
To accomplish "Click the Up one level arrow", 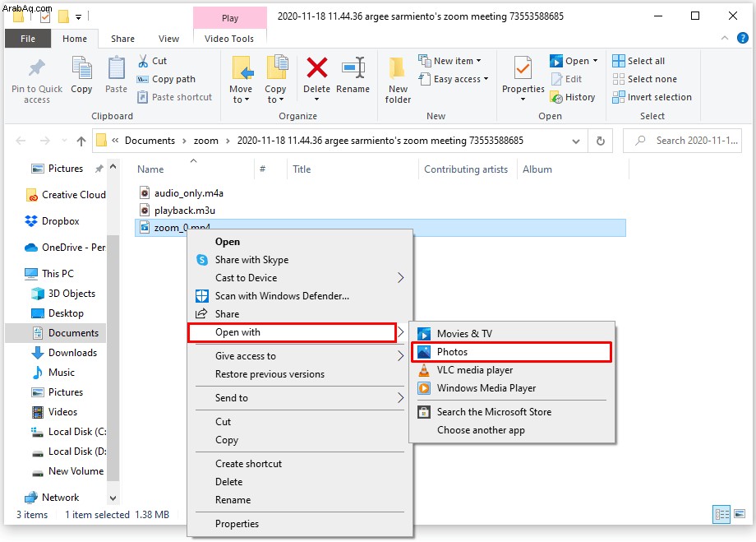I will click(81, 141).
